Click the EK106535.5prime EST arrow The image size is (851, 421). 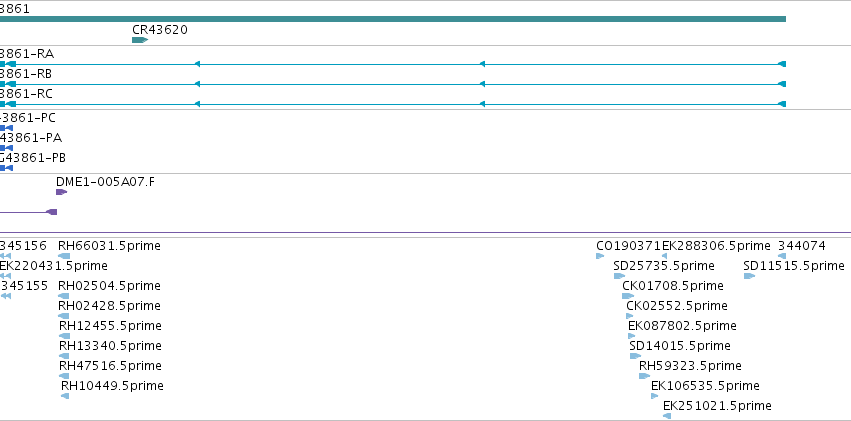655,396
